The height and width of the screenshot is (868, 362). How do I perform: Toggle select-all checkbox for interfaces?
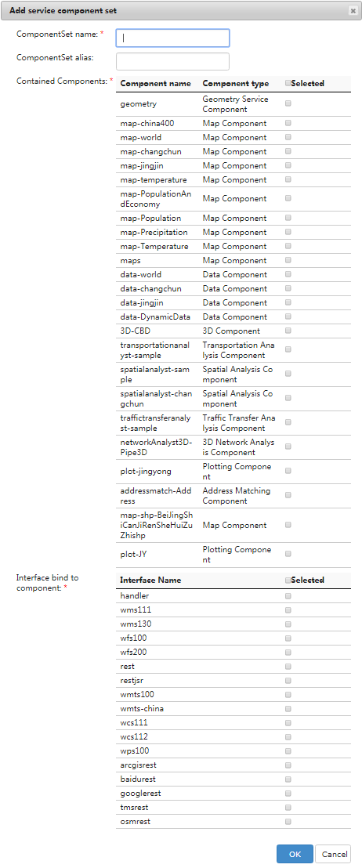[x=288, y=580]
